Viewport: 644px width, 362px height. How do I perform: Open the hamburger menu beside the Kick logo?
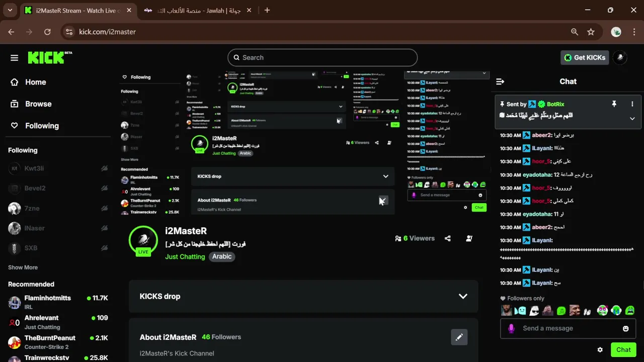[14, 58]
